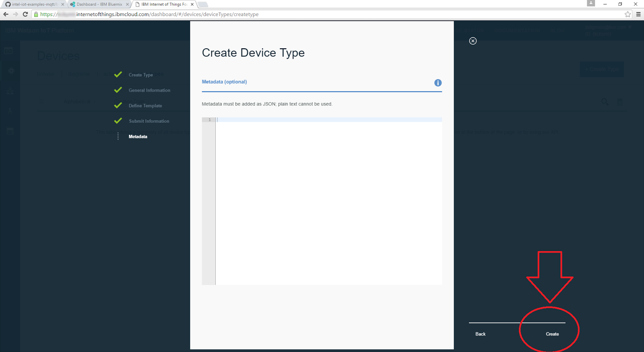Go to the General Information step
The height and width of the screenshot is (352, 644).
pyautogui.click(x=149, y=91)
